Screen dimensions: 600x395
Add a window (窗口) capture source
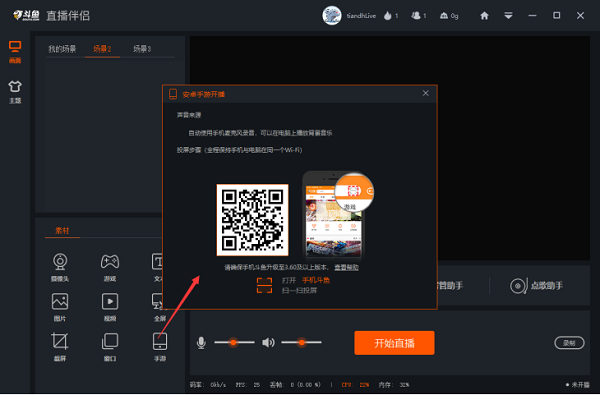[110, 346]
